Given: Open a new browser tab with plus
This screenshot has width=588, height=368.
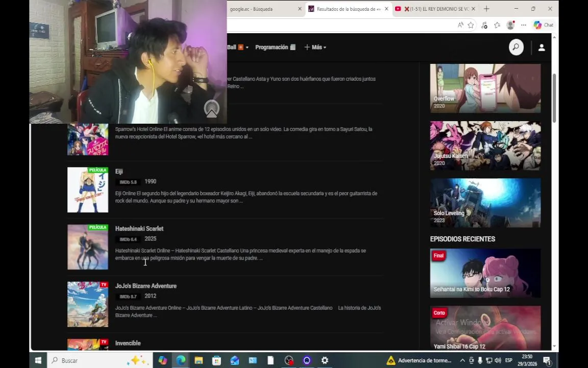Looking at the screenshot, I should [486, 9].
